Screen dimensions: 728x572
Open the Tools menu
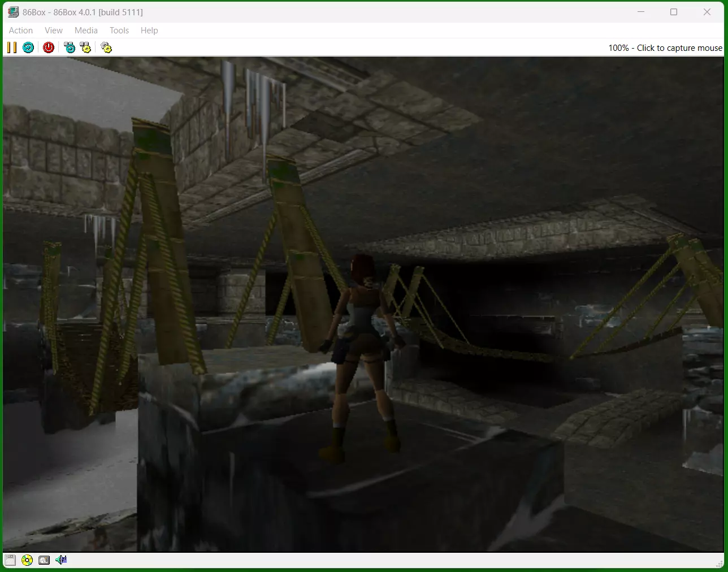click(x=119, y=31)
